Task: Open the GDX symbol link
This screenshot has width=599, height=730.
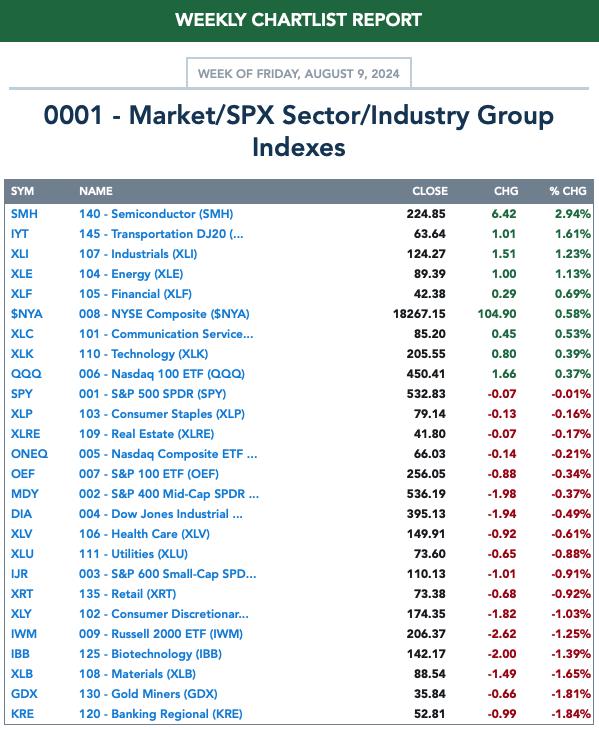Action: pos(24,695)
